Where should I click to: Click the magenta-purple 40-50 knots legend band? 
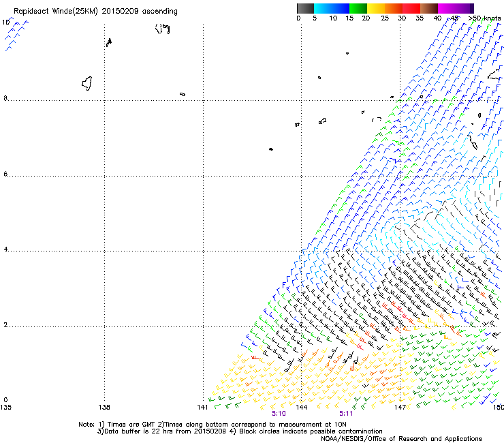click(x=456, y=8)
